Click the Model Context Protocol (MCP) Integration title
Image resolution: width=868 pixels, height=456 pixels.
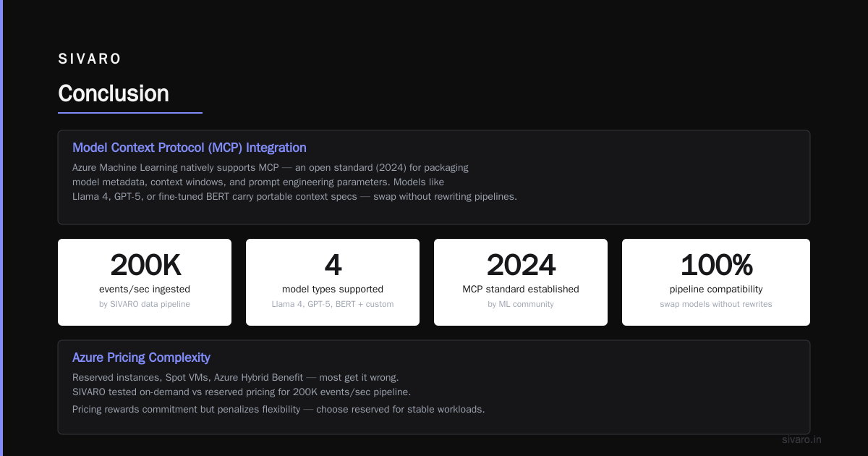[190, 148]
